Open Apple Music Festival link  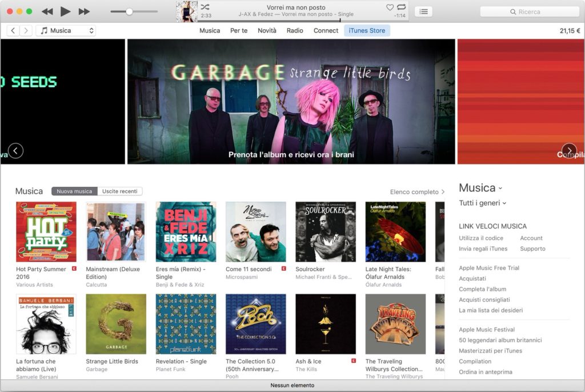point(487,330)
